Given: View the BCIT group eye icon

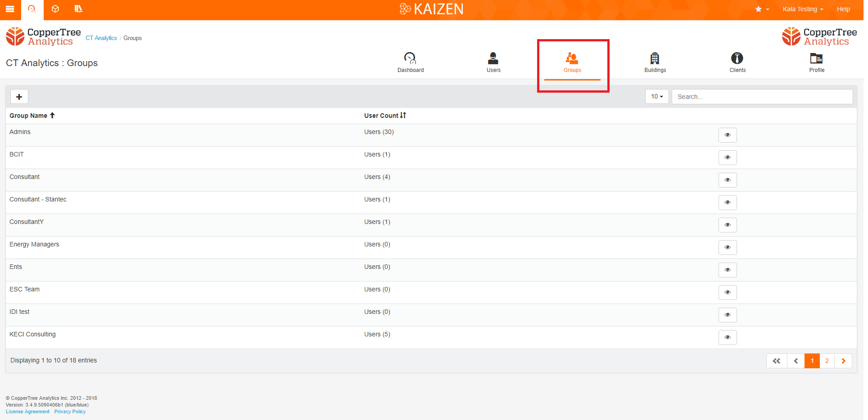Looking at the screenshot, I should (x=728, y=157).
